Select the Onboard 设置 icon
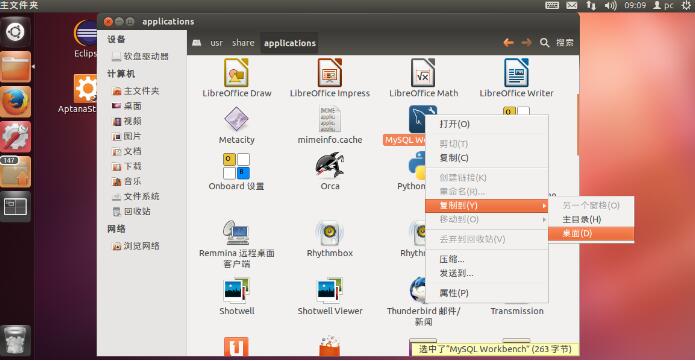Viewport: 695px width, 361px height. 236,166
